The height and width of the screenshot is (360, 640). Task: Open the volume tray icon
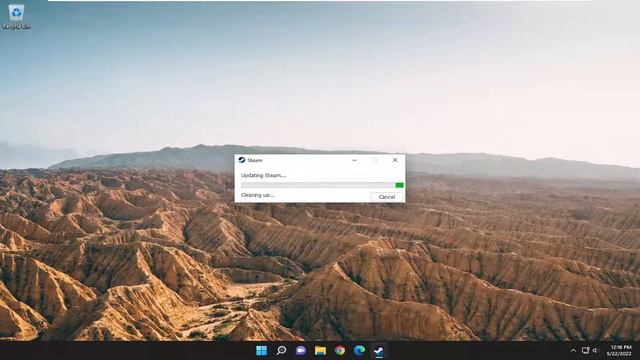(x=595, y=350)
